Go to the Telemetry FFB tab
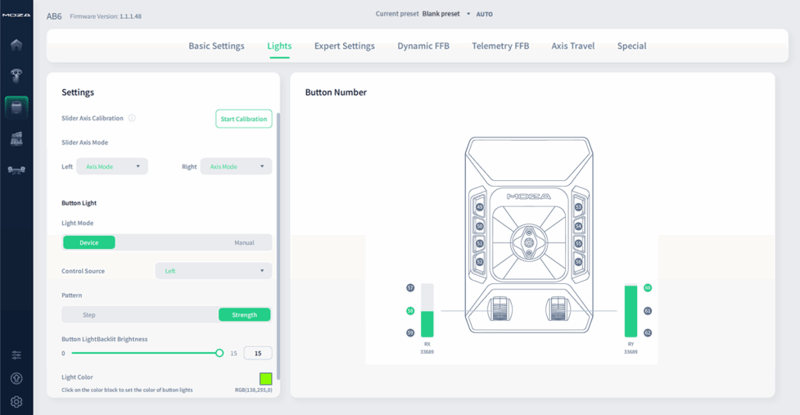Viewport: 800px width, 415px height. pyautogui.click(x=500, y=46)
